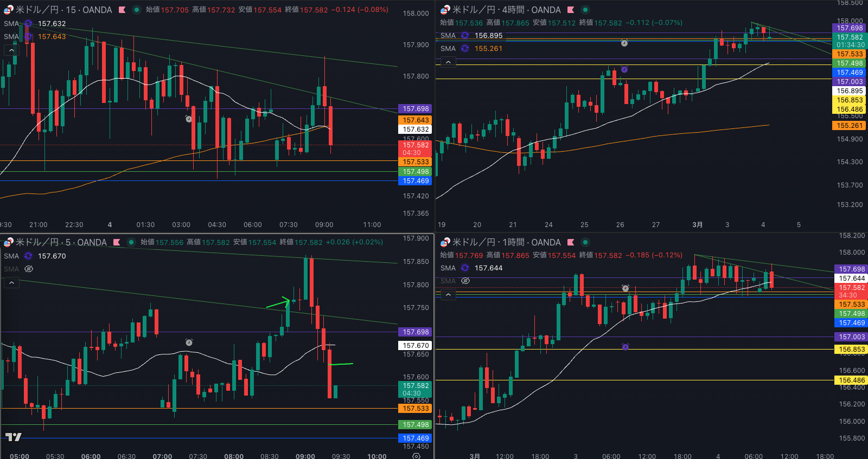Click the SMA refresh icon beside 156.895
The image size is (868, 459).
pos(465,35)
